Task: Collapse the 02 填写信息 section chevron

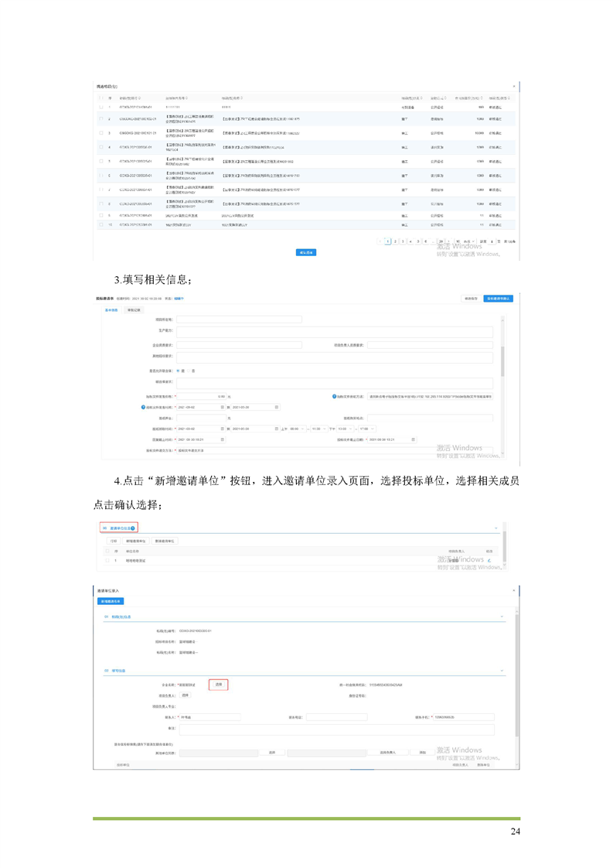Action: 502,671
